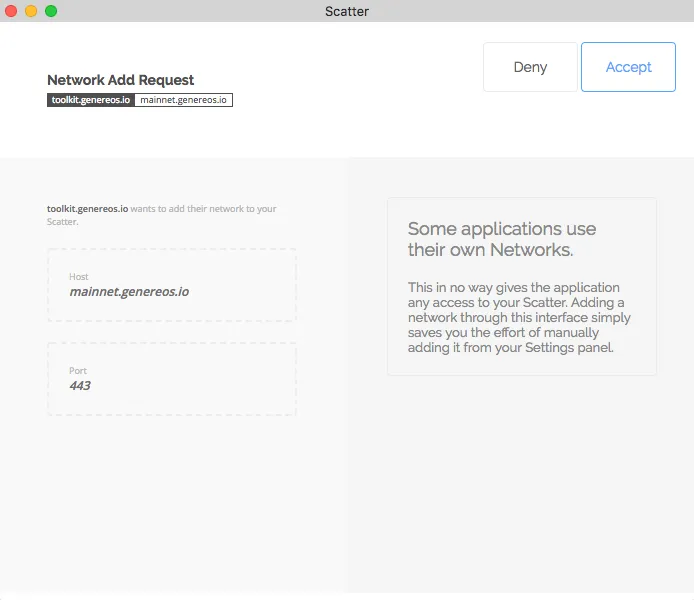Click the Port field label
This screenshot has height=600, width=694.
tap(78, 371)
